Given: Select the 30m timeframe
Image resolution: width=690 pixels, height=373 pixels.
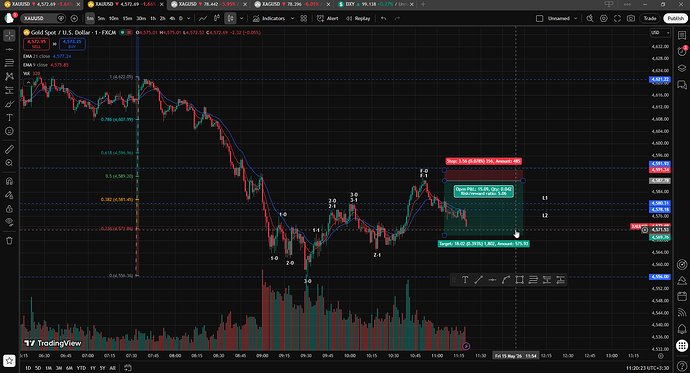Looking at the screenshot, I should click(x=141, y=18).
